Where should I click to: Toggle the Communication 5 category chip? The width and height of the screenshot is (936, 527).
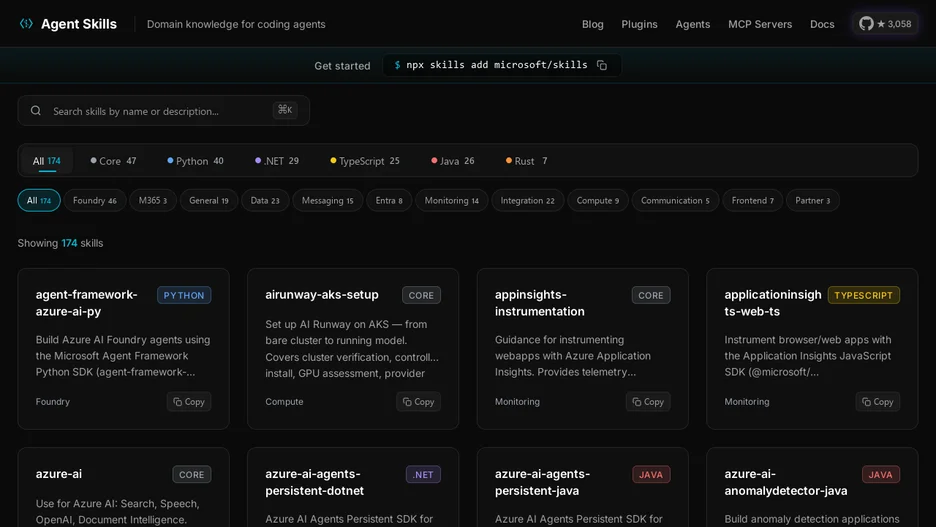click(x=675, y=201)
